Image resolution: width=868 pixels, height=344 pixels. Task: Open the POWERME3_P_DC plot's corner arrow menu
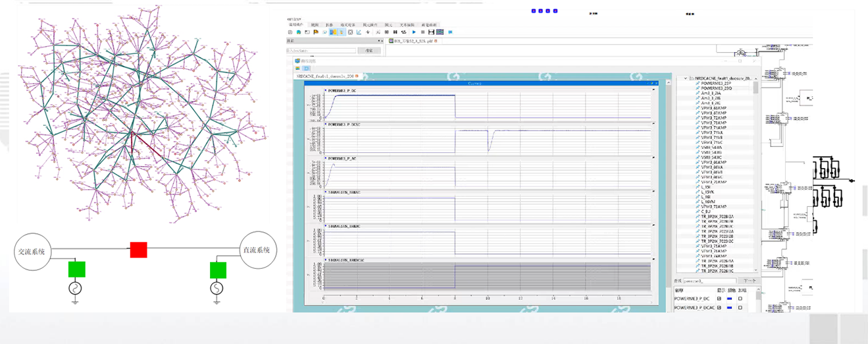[652, 90]
